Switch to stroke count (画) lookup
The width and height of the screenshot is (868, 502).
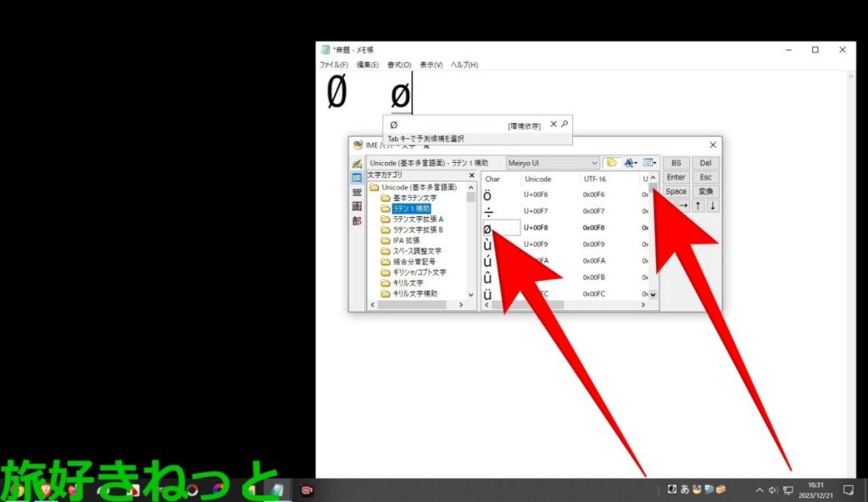pyautogui.click(x=357, y=206)
